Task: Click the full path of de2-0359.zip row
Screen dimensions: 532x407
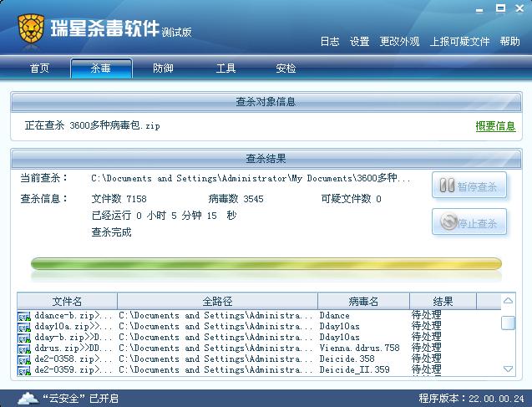Action: click(215, 370)
